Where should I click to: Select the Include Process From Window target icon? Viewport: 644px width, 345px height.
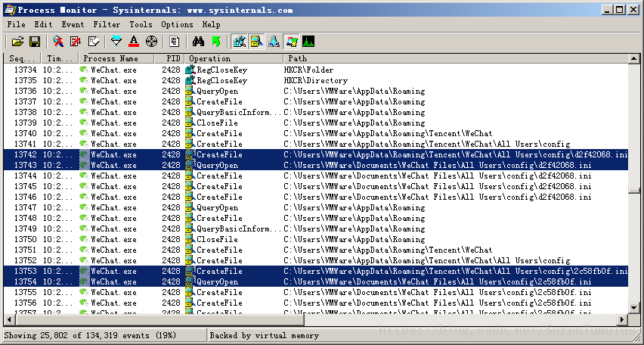coord(152,42)
